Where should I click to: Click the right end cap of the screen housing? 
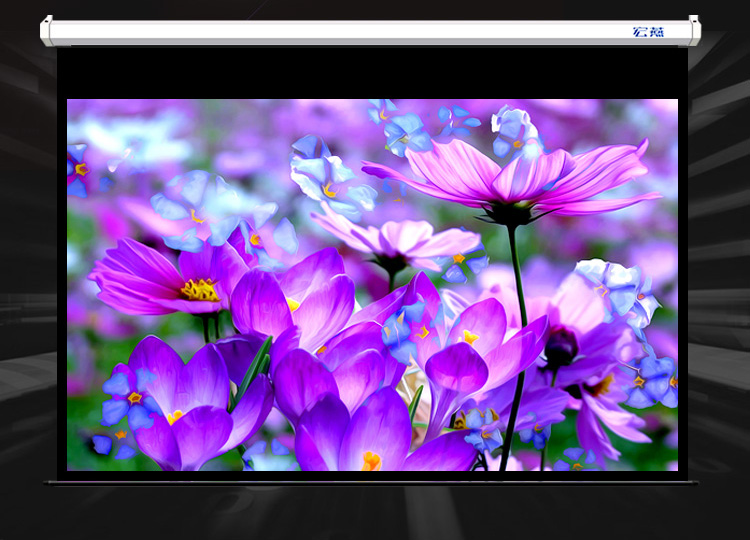[x=694, y=31]
